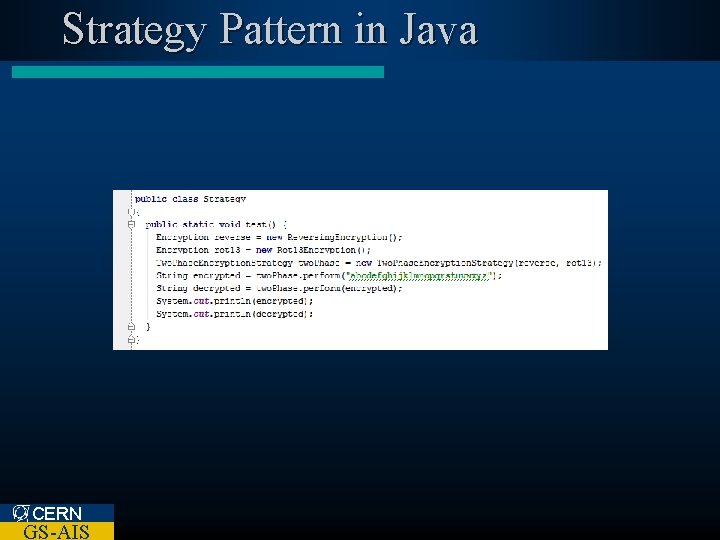The height and width of the screenshot is (540, 720).
Task: Click the "public static void test()" line
Action: (216, 225)
